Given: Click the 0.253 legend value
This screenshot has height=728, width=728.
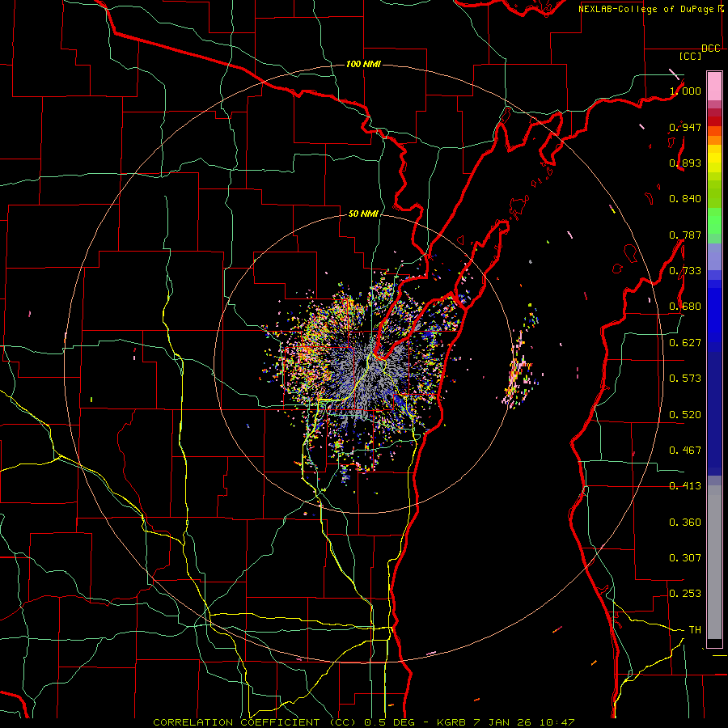Looking at the screenshot, I should point(685,594).
